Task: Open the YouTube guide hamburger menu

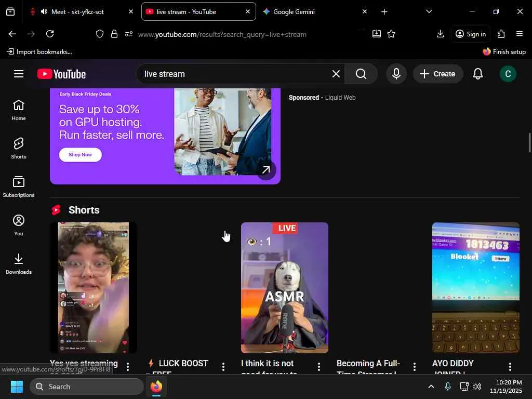Action: [19, 74]
